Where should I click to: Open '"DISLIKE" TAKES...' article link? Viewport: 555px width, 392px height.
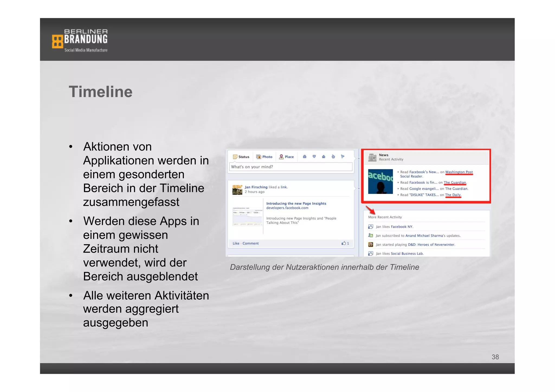pyautogui.click(x=424, y=195)
